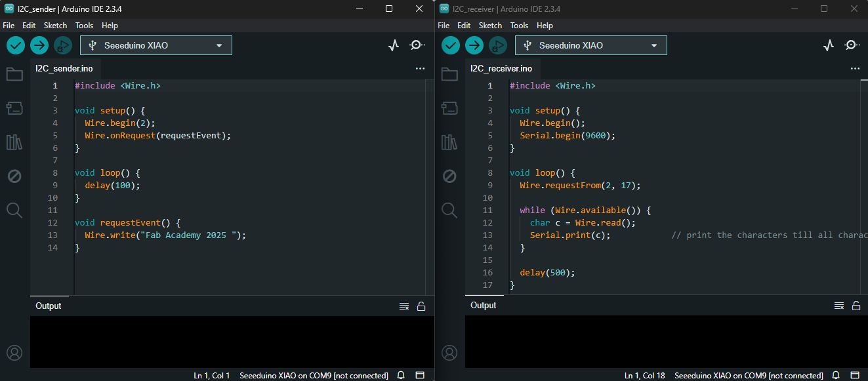Start Debug button in I2C_sender window

(x=63, y=45)
